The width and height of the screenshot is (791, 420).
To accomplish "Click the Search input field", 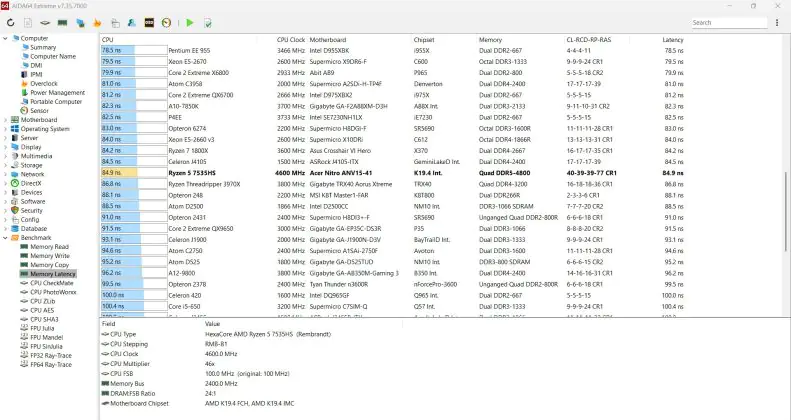I will (x=729, y=23).
